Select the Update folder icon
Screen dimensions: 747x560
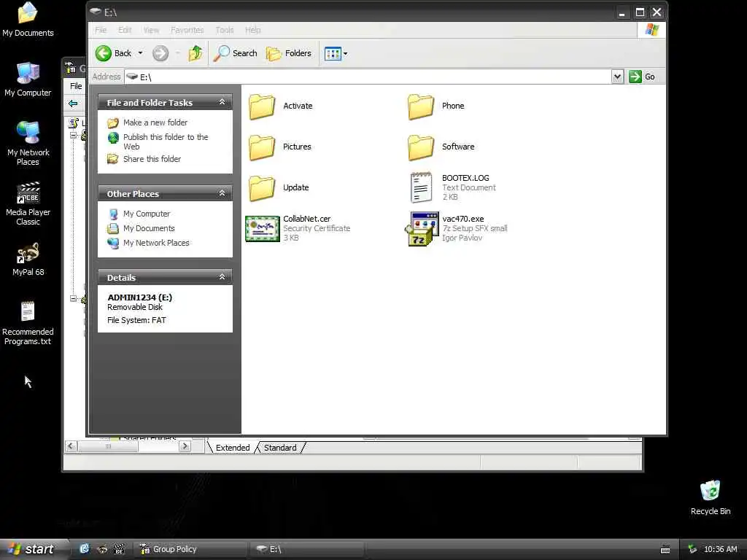[x=262, y=188]
